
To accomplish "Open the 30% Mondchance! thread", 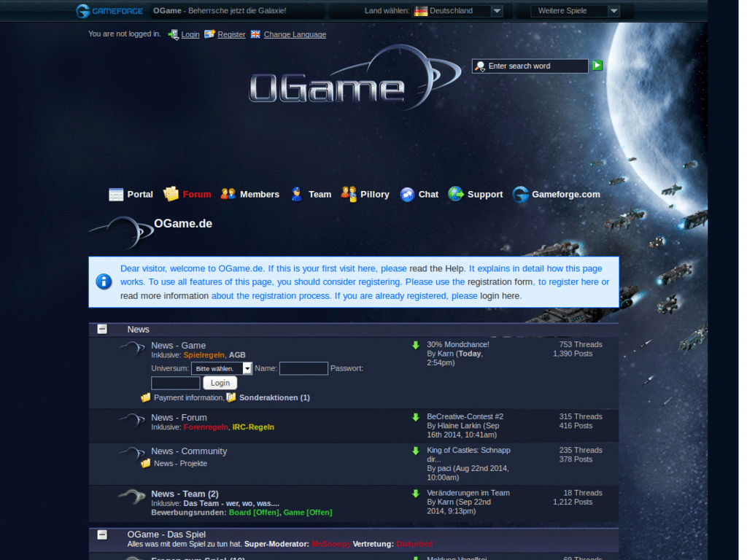I will click(458, 344).
